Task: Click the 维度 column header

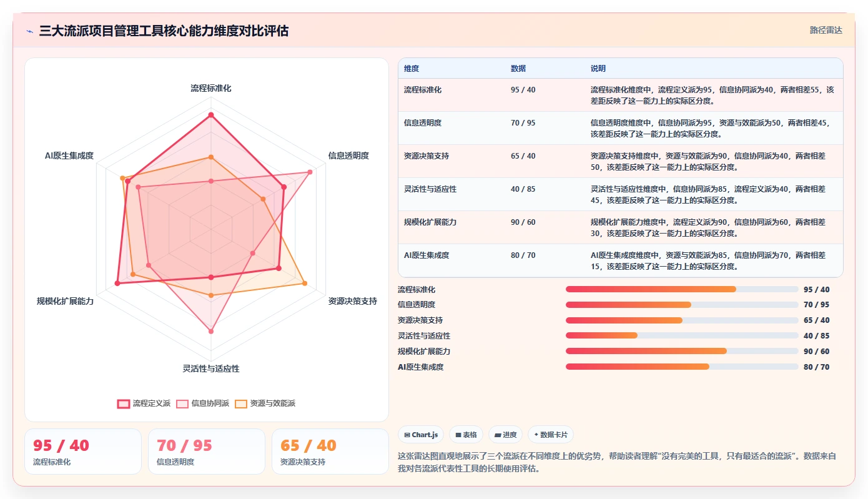Action: (x=412, y=69)
